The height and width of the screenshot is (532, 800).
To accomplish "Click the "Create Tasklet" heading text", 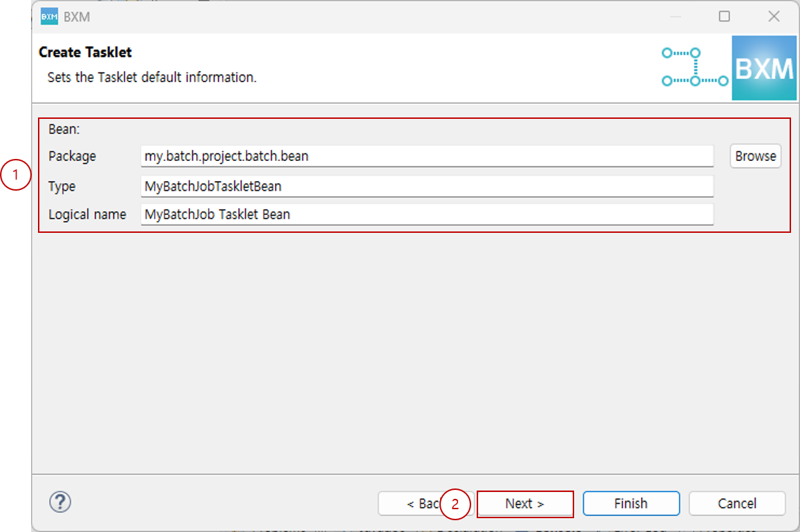I will coord(85,53).
